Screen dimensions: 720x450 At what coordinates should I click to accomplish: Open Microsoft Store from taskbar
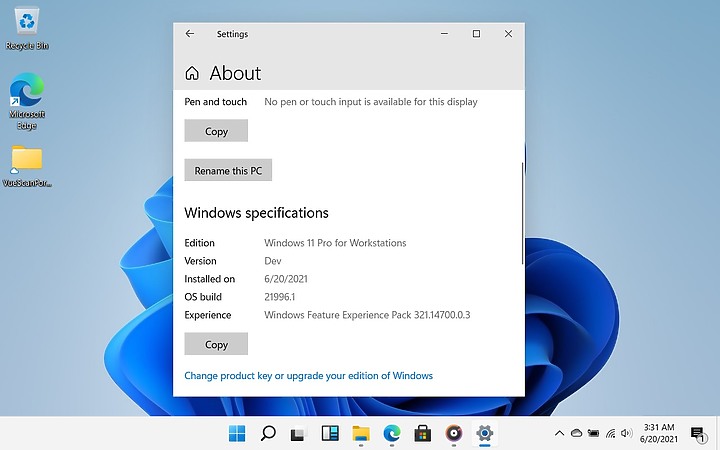point(422,433)
